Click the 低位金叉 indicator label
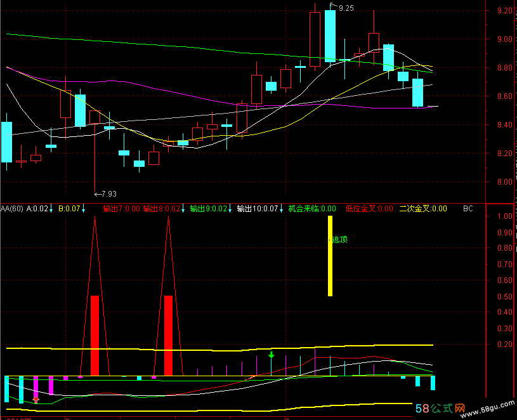The image size is (517, 420). [x=369, y=208]
